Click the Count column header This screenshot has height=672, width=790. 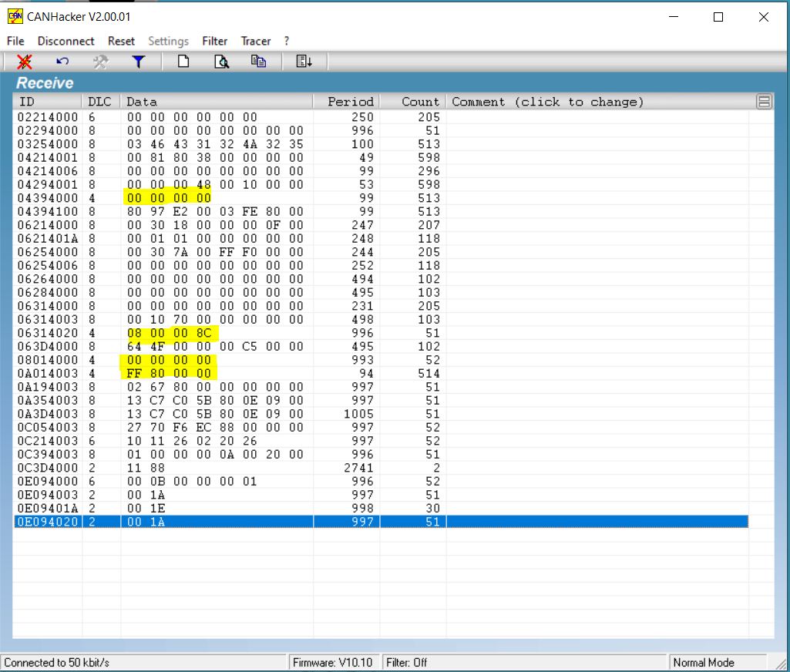coord(412,102)
